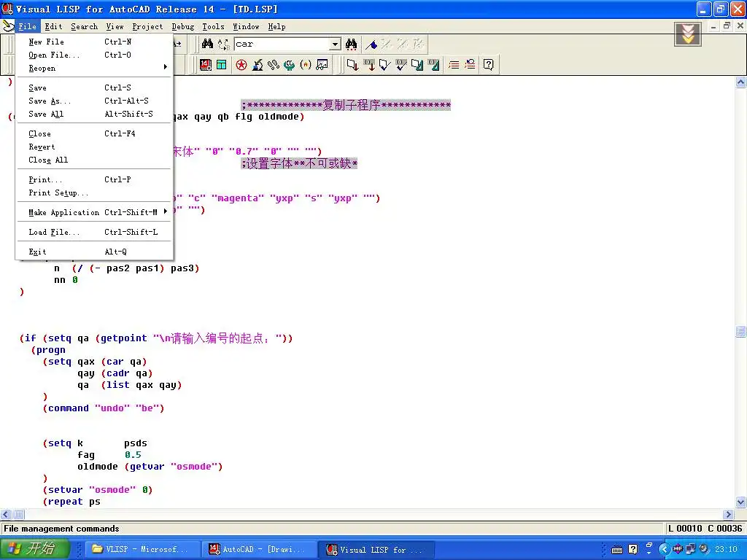Select Open File... menu entry

pyautogui.click(x=93, y=55)
